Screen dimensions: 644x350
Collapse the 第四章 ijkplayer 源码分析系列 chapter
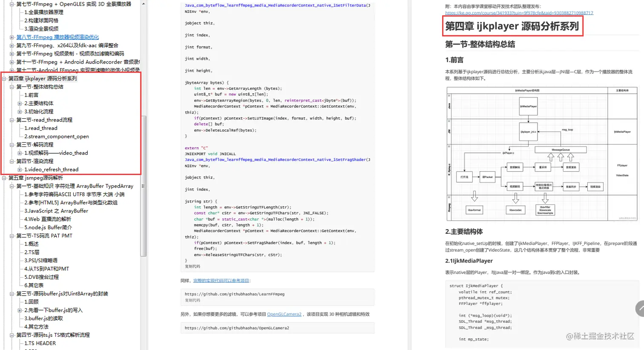click(x=4, y=79)
